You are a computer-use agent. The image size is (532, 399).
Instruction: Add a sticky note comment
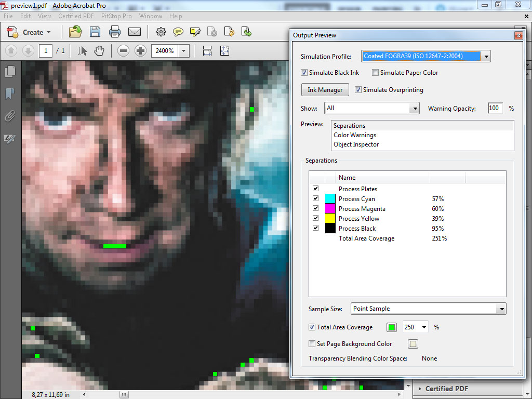(178, 32)
